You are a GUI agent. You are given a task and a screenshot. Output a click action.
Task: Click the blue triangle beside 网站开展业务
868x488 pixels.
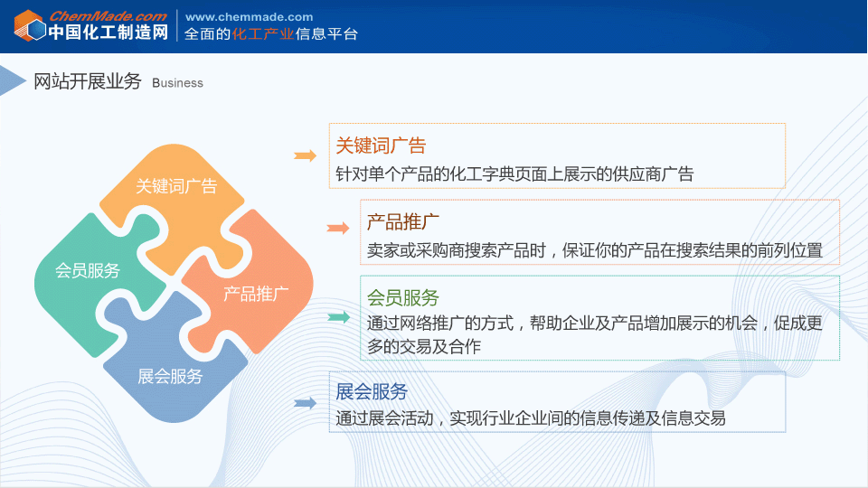pos(12,80)
